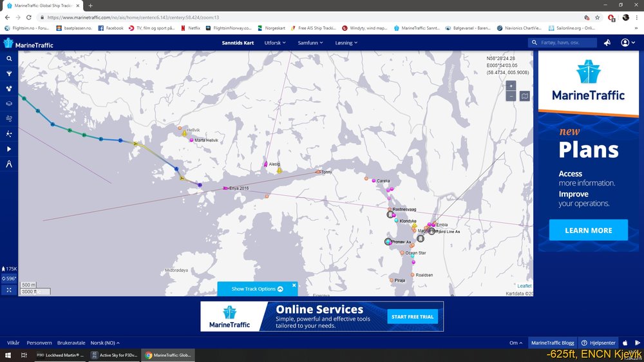Select the Piraja vessel marker

(x=392, y=280)
